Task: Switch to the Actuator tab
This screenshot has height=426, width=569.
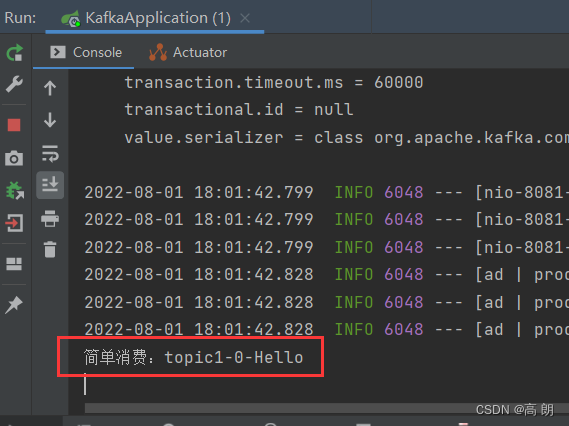Action: pyautogui.click(x=188, y=52)
